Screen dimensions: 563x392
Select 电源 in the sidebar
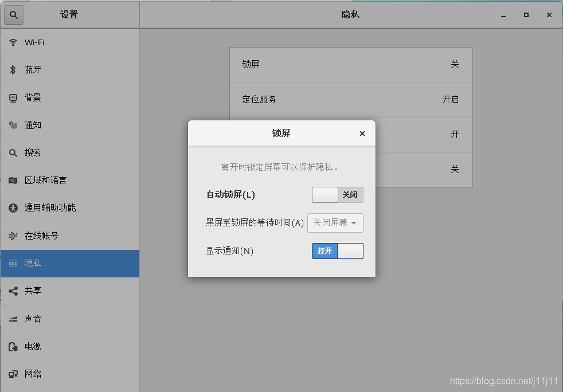(70, 346)
